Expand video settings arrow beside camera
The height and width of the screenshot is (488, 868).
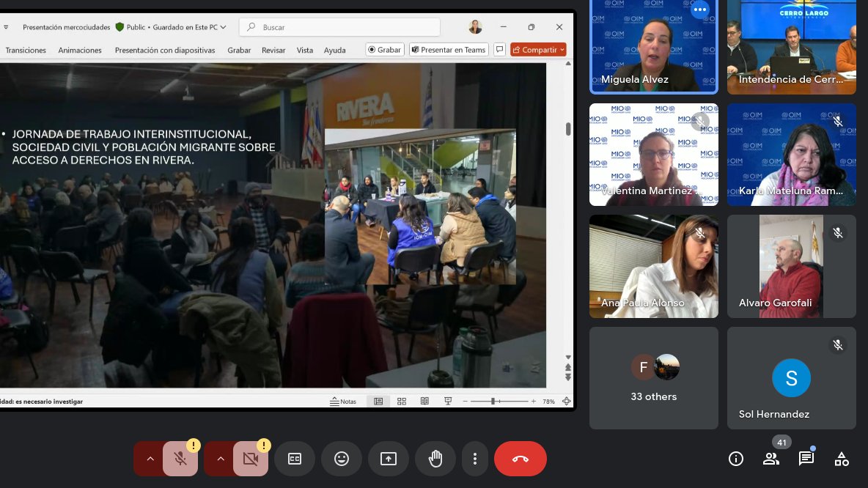pos(221,459)
